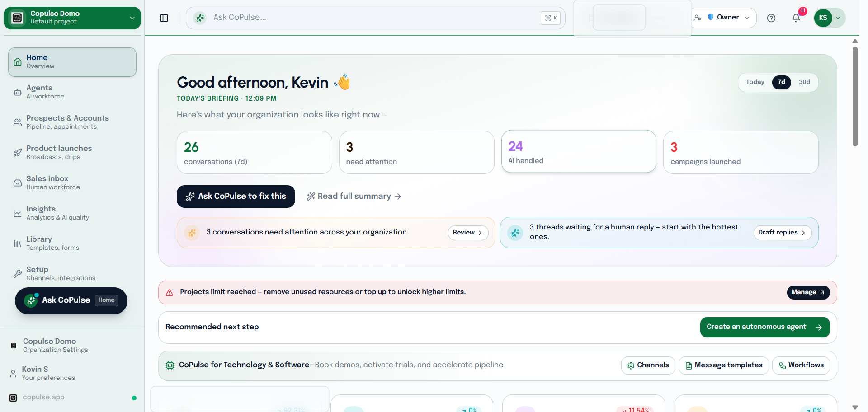Click Ask CoPulse to fix this

pyautogui.click(x=236, y=197)
